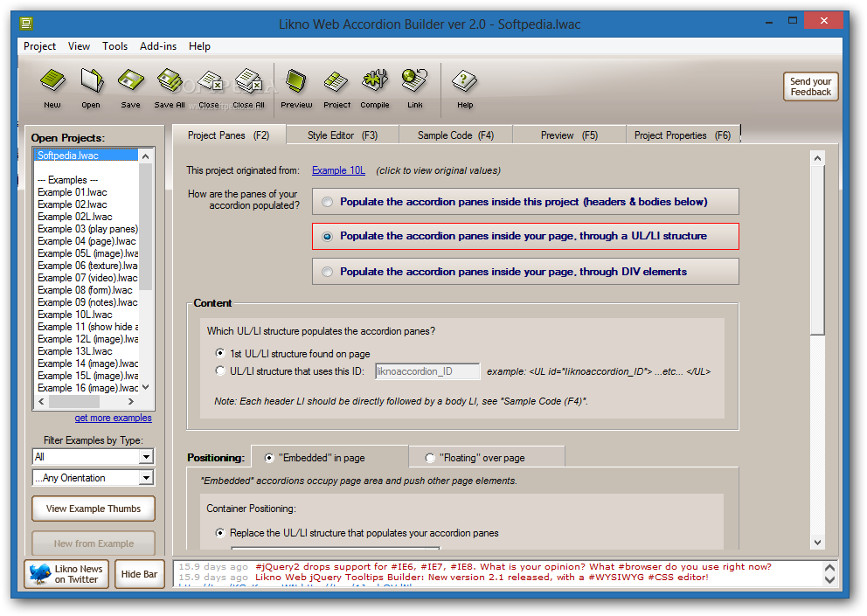Select Example 02L.lwac in the list
The width and height of the screenshot is (867, 616).
[x=87, y=217]
